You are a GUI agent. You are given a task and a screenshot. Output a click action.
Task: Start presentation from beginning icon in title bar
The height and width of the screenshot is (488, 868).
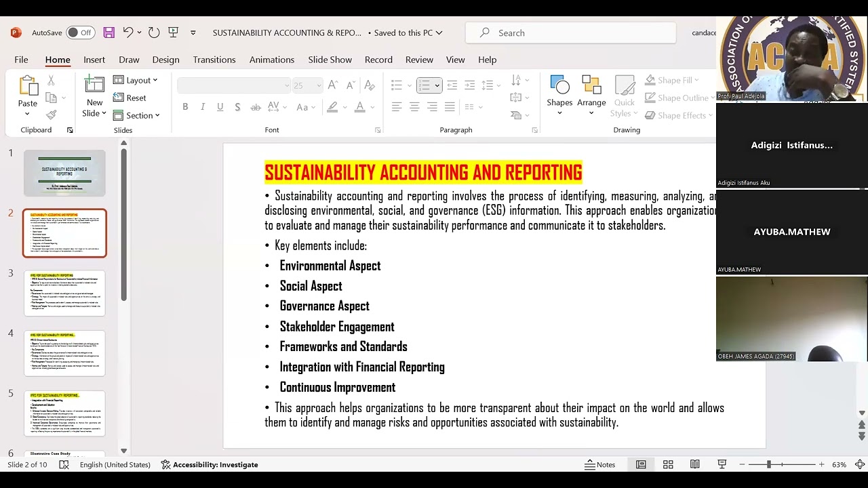(174, 33)
